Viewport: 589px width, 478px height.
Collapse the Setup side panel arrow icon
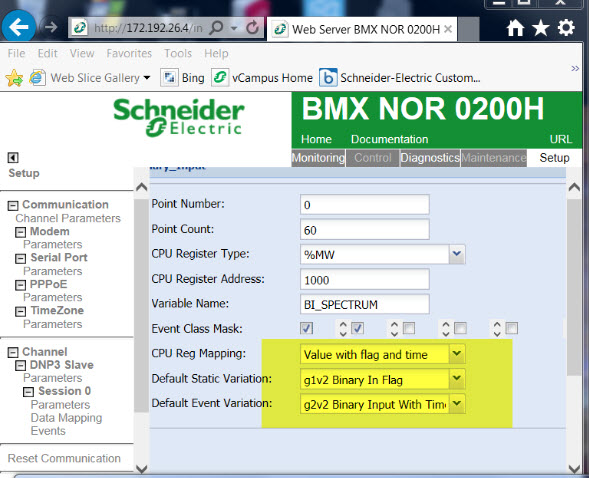click(13, 157)
